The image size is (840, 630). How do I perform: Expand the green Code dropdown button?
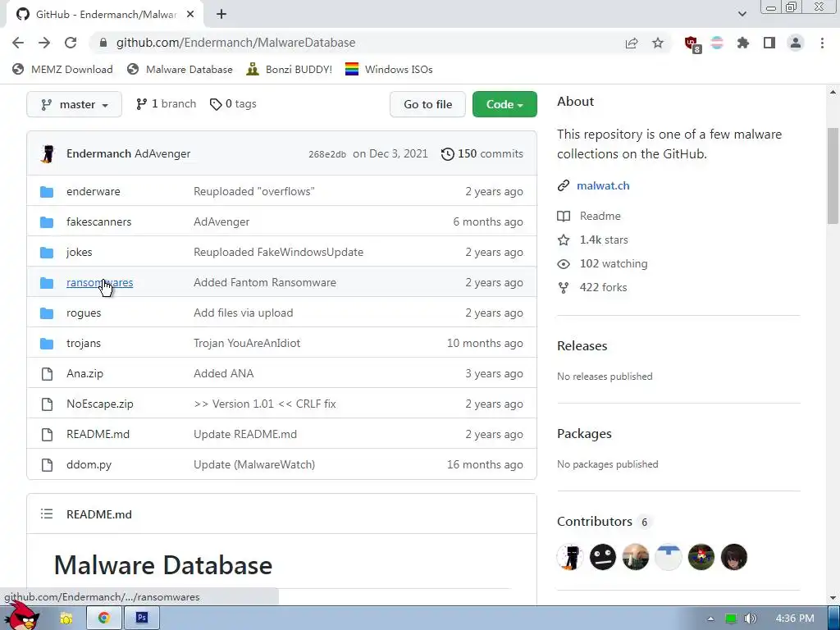coord(504,104)
